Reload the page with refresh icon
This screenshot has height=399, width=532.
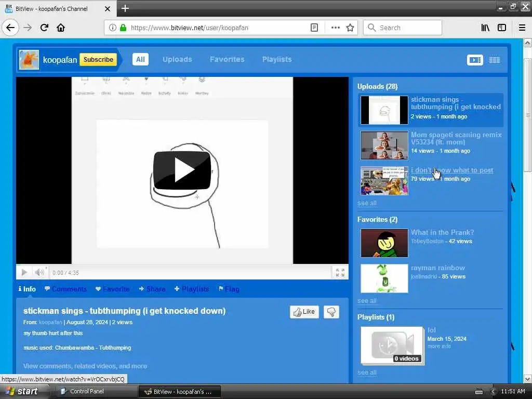44,28
